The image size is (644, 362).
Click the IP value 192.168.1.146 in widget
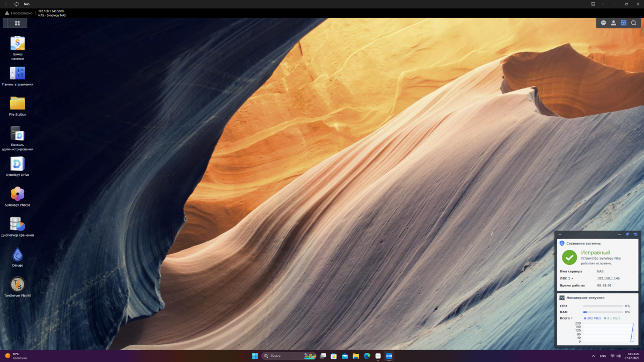[x=609, y=278]
